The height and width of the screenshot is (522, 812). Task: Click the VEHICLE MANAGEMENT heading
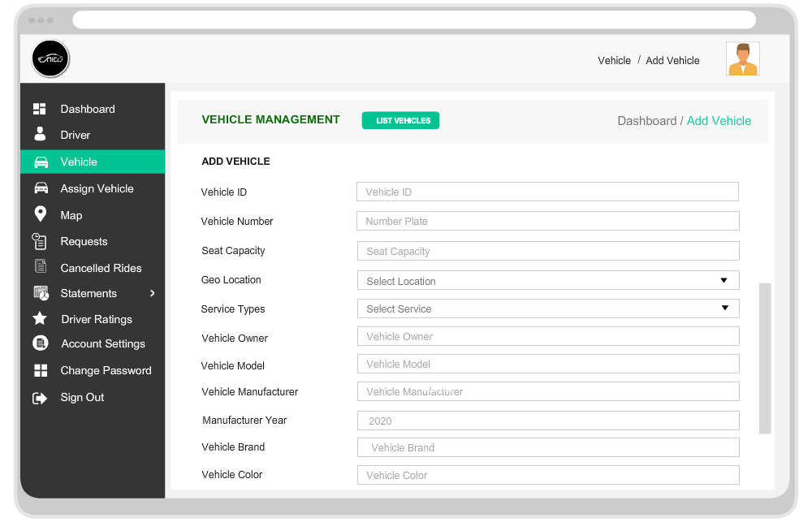coord(271,119)
